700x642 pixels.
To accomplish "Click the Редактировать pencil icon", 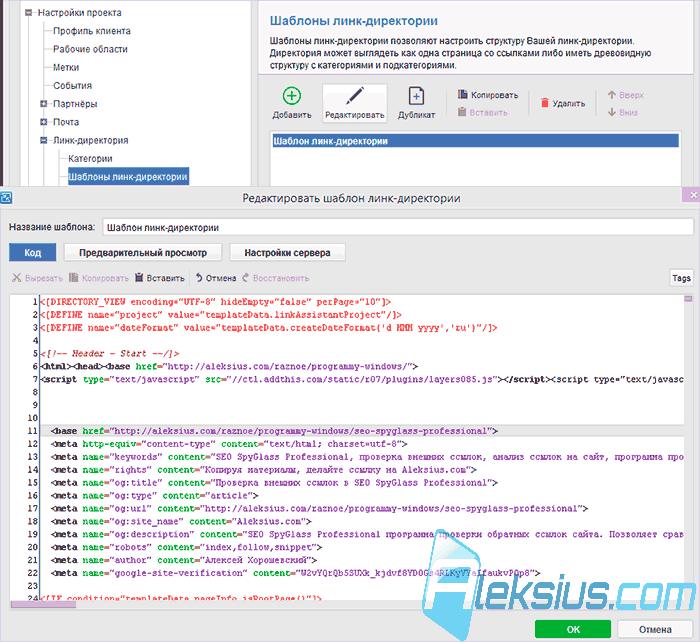I will click(354, 96).
